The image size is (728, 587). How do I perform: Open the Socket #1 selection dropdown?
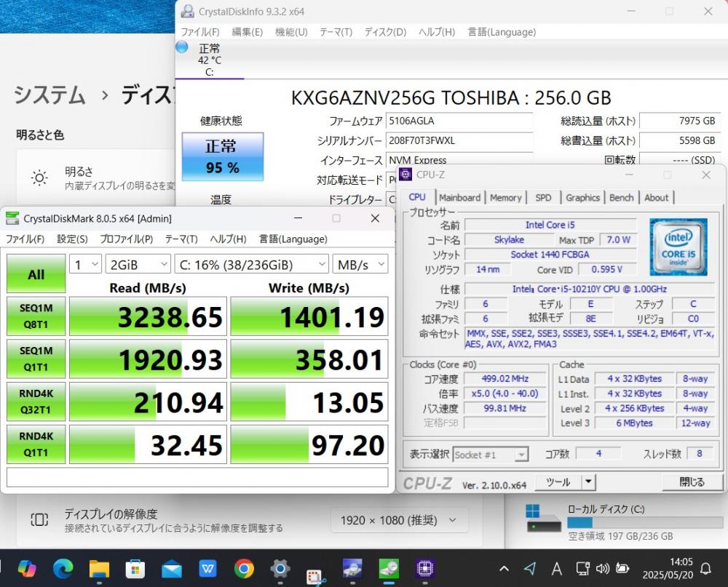pyautogui.click(x=490, y=455)
